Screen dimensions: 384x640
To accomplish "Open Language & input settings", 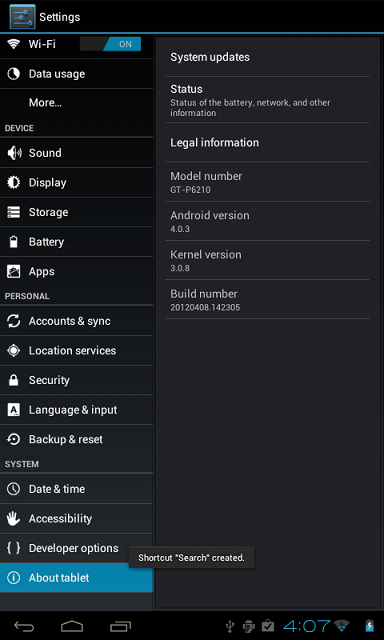I will [x=76, y=410].
